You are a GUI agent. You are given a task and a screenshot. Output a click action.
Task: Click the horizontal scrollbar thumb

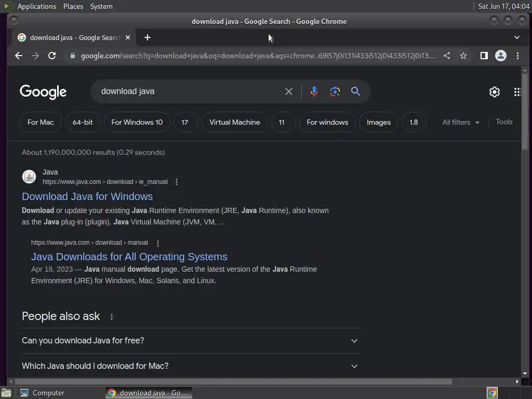[x=233, y=382]
